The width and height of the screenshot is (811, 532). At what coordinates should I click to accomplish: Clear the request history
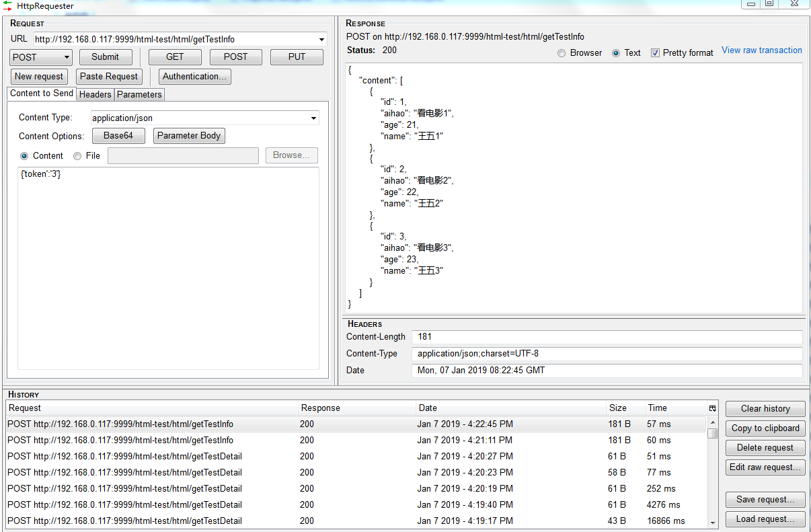765,408
